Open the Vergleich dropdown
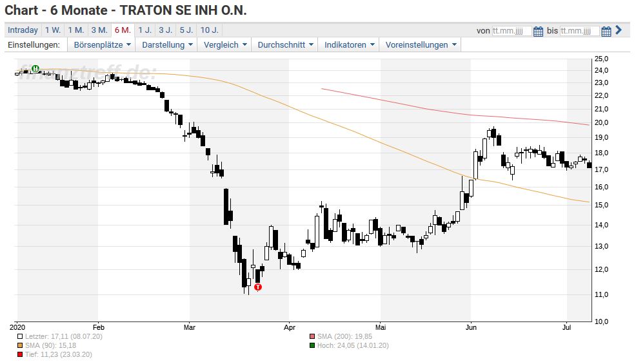This screenshot has height=364, width=636. 224,44
